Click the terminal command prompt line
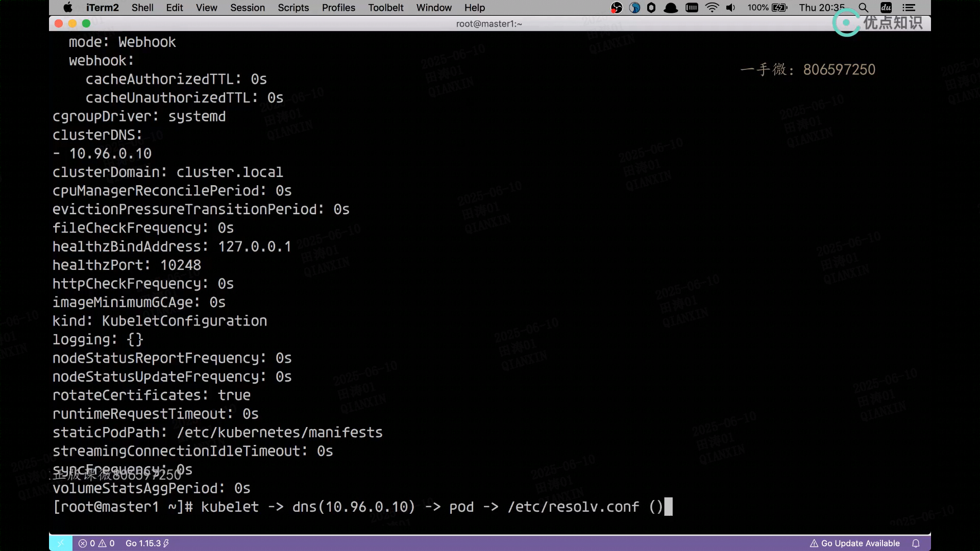The image size is (980, 551). [x=357, y=507]
